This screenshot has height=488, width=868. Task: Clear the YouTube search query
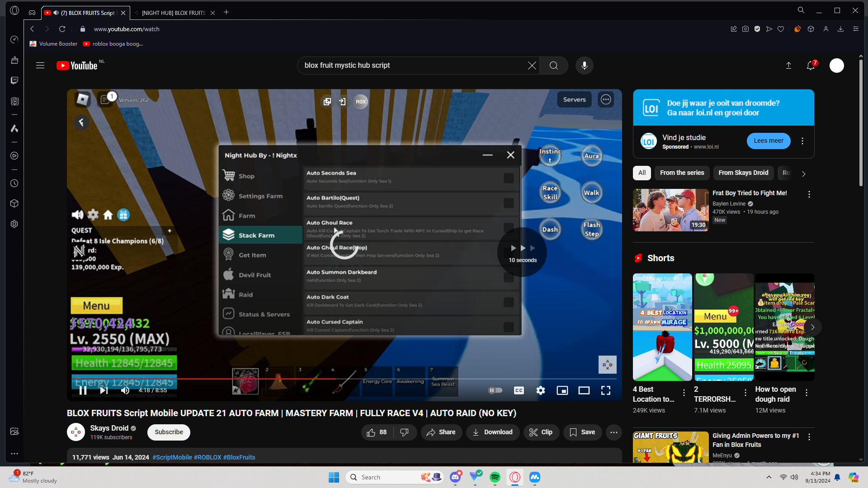(532, 66)
